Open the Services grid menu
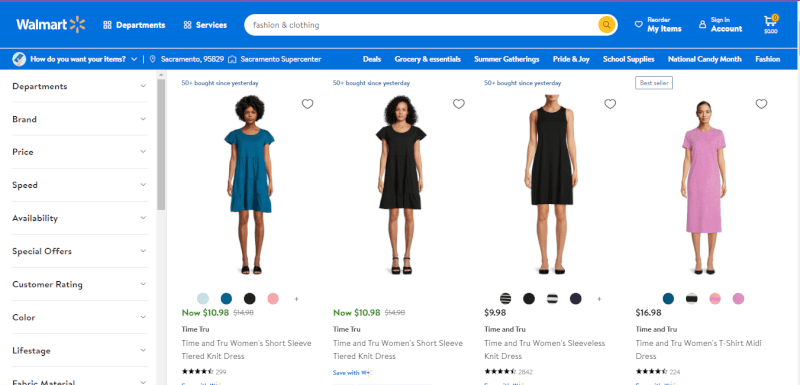This screenshot has height=385, width=800. pyautogui.click(x=205, y=25)
